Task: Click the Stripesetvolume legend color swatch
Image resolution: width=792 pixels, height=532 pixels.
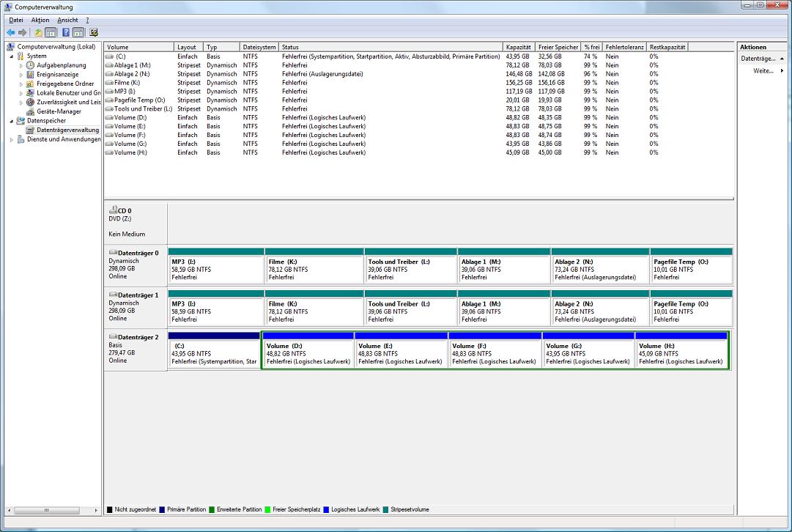Action: coord(386,510)
